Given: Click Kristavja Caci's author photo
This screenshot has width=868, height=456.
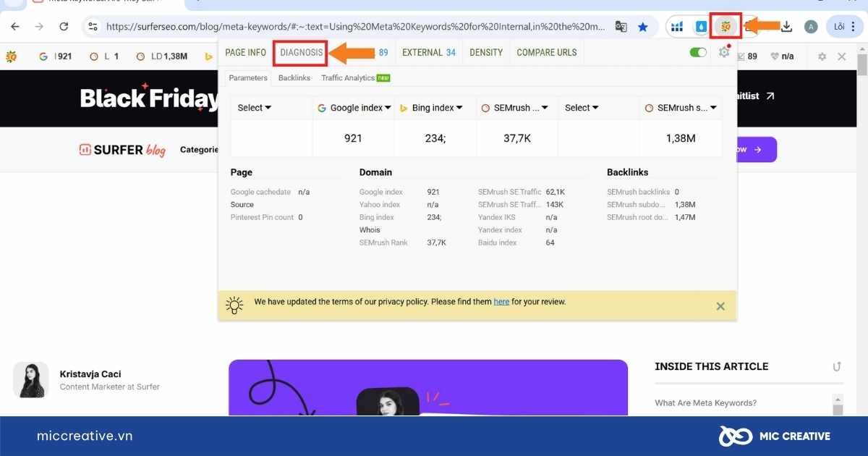Looking at the screenshot, I should click(x=31, y=380).
